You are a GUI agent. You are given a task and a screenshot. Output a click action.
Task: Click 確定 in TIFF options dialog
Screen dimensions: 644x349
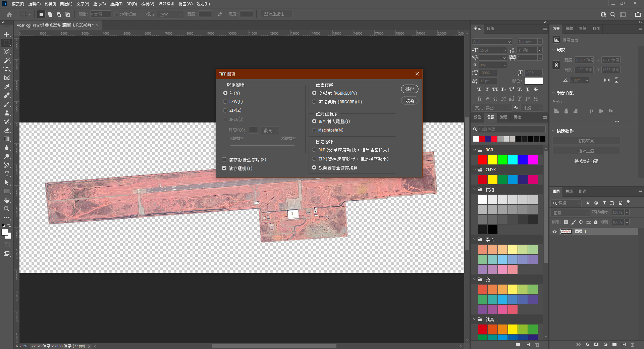click(410, 89)
